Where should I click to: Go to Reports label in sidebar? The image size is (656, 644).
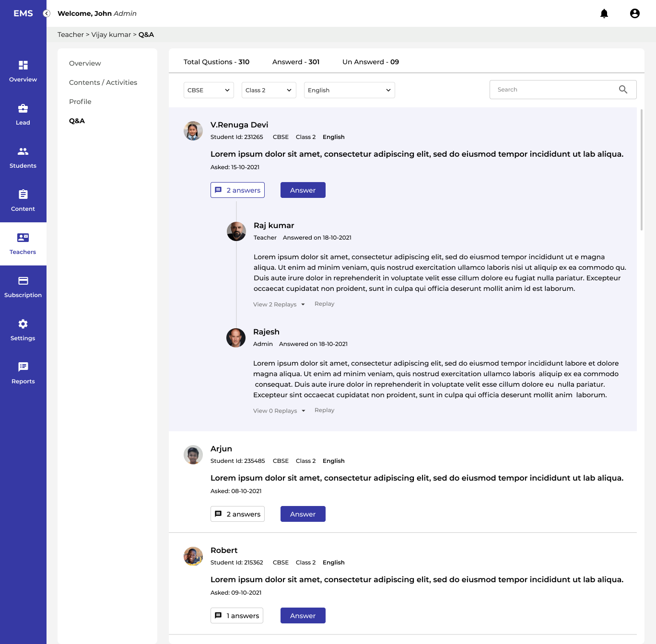(23, 381)
